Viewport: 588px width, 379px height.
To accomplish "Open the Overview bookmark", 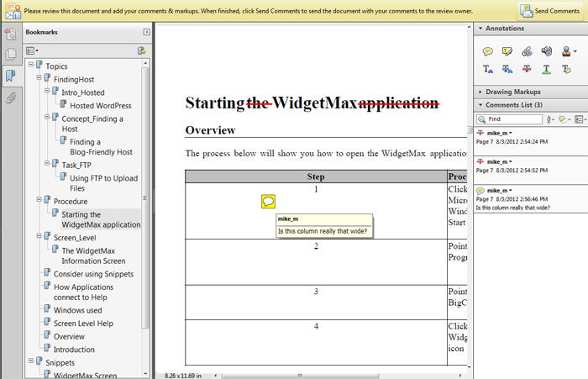I will point(69,337).
